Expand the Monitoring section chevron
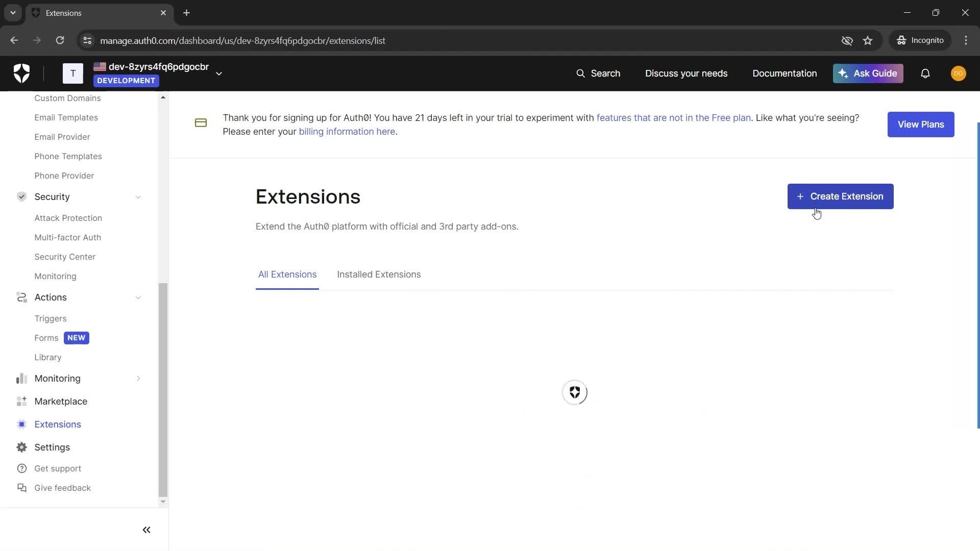The width and height of the screenshot is (980, 551). [138, 379]
